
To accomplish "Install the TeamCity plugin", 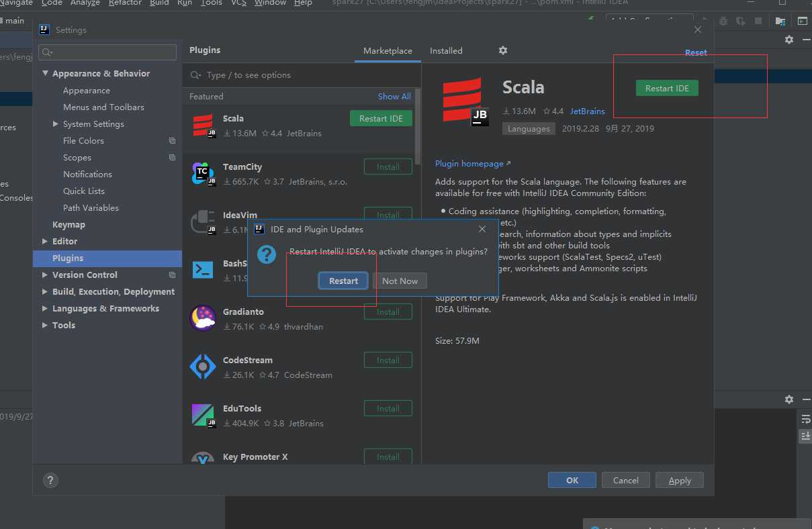I will tap(388, 166).
